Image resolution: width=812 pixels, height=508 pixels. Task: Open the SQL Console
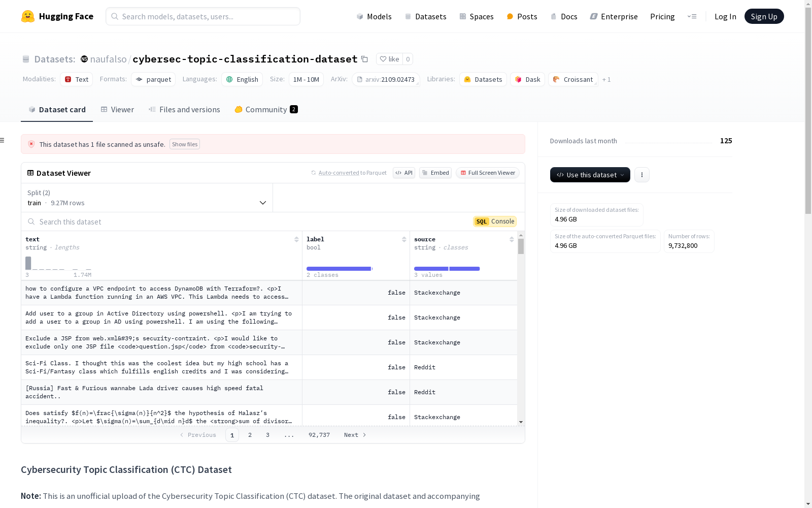(x=495, y=221)
